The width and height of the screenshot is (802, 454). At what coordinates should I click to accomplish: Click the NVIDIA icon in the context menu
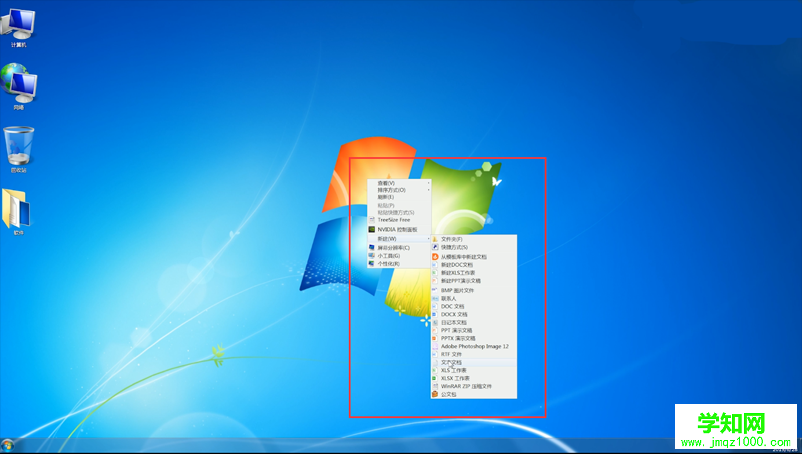coord(372,230)
